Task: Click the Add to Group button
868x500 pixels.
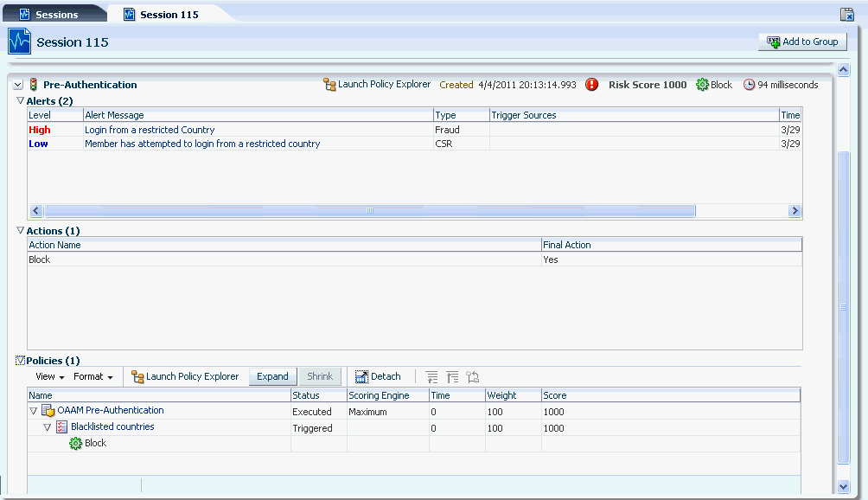Action: 802,41
